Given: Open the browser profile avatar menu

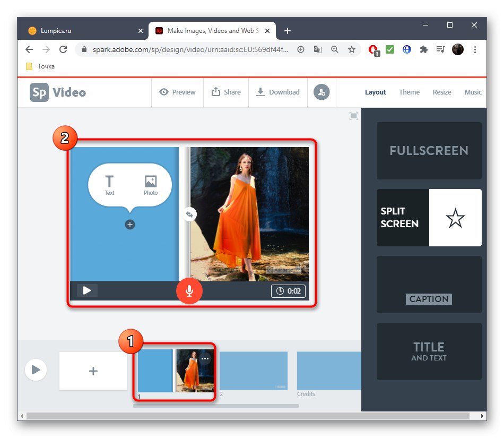Looking at the screenshot, I should [x=457, y=49].
